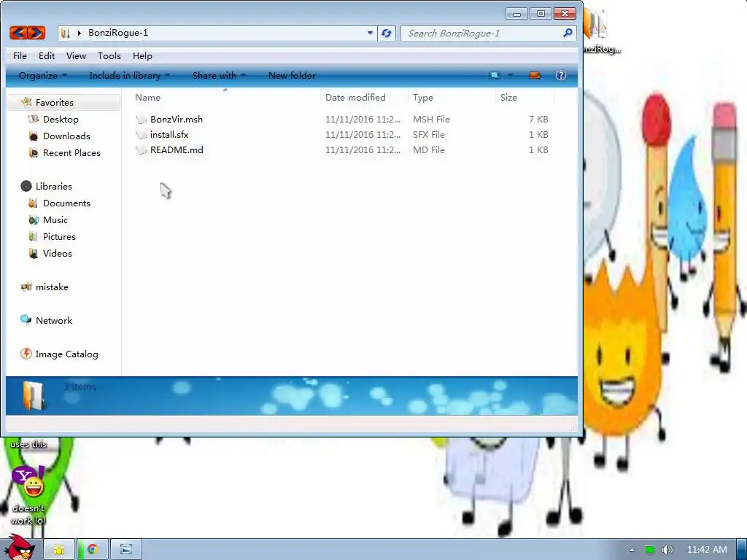
Task: Sort by Type column header
Action: (x=452, y=97)
